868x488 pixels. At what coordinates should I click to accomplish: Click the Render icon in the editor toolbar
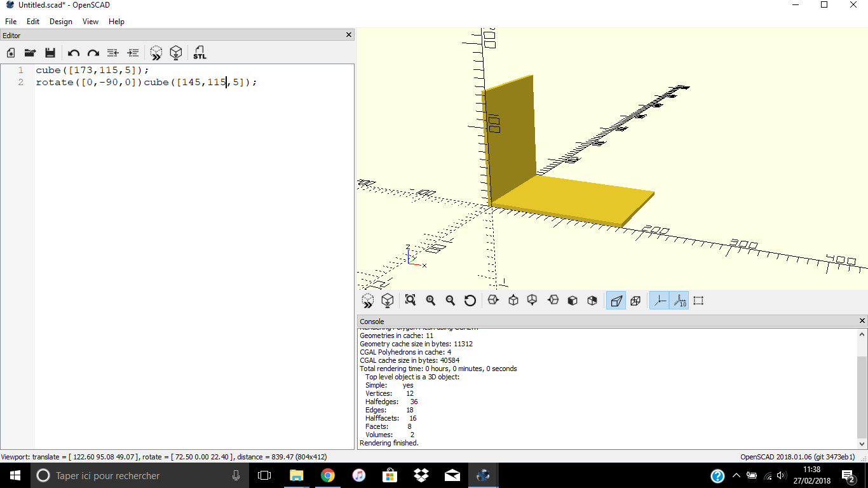176,53
